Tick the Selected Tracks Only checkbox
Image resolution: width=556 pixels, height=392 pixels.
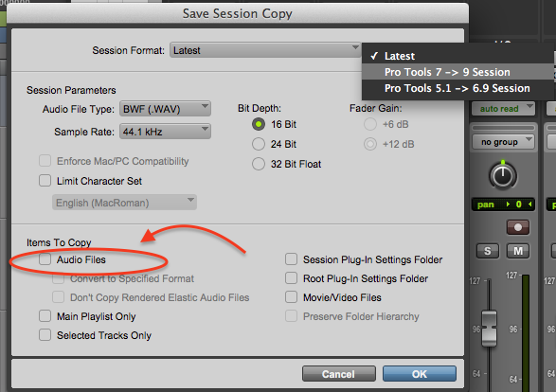[x=45, y=334]
